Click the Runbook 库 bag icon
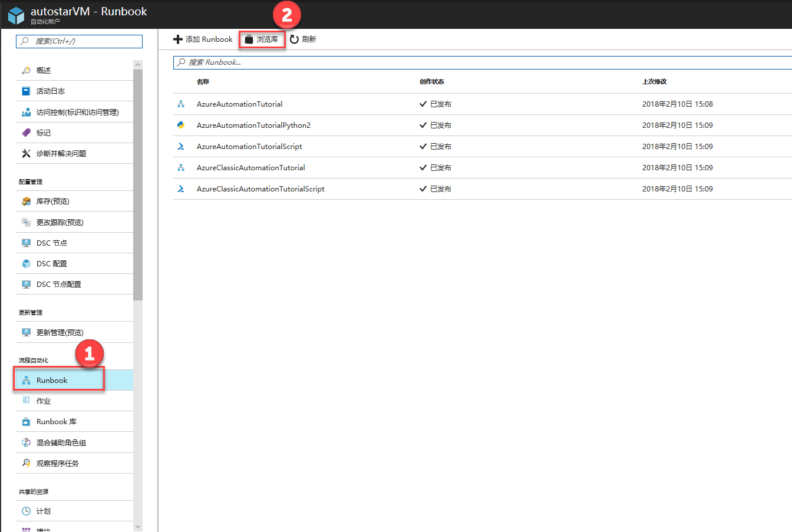Image resolution: width=792 pixels, height=532 pixels. click(26, 422)
